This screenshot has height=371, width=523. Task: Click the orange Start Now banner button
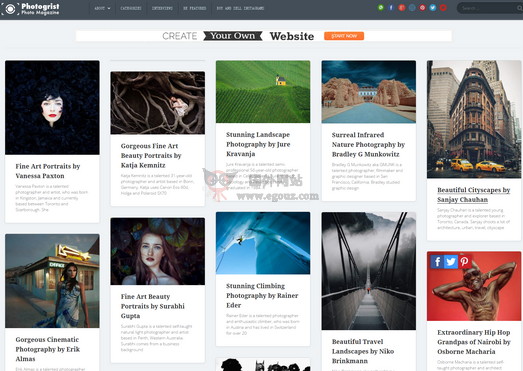(x=344, y=36)
